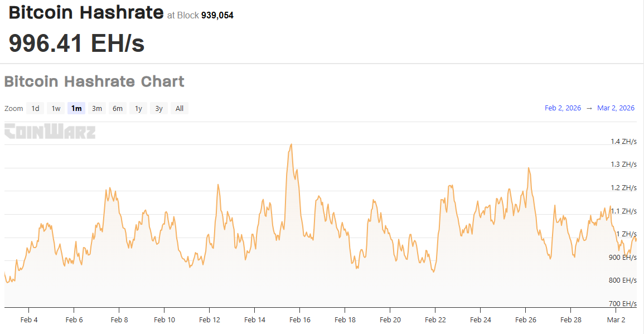Switch chart zoom to 6m
Viewport: 644px width, 334px height.
pos(118,109)
